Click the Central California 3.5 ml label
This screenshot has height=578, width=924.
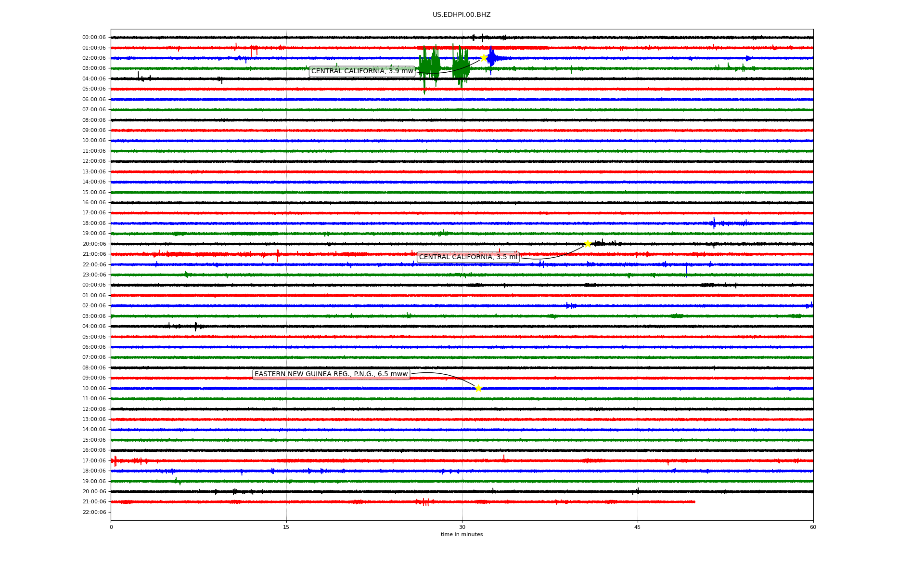[x=468, y=257]
